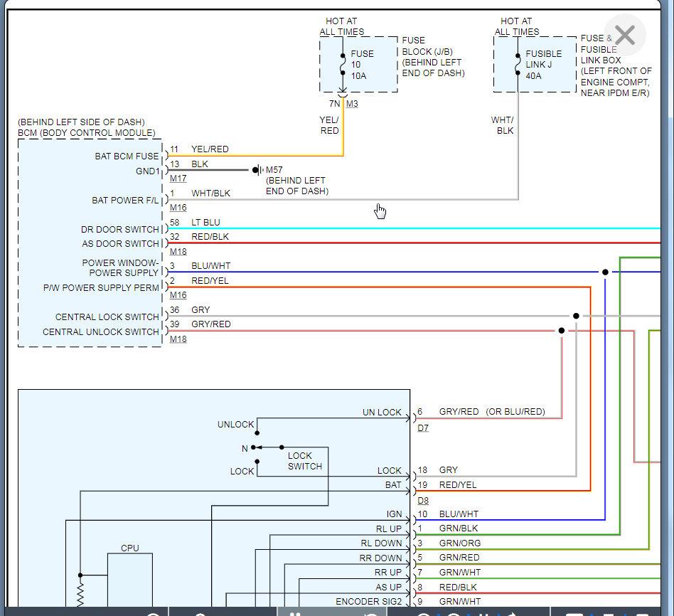Viewport: 674px width, 616px height.
Task: Click the POWER WINDOW-POWER SUPPLY label
Action: [x=120, y=267]
